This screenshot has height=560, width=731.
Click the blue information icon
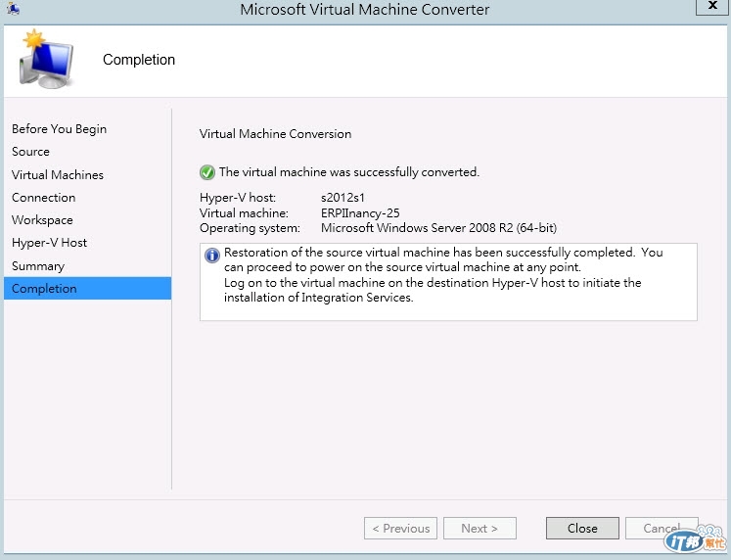tap(212, 256)
